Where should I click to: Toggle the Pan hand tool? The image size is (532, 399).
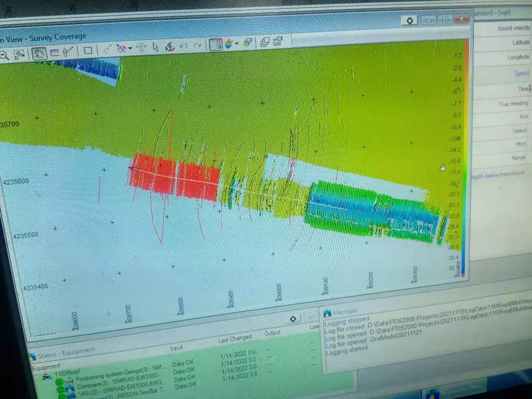(x=38, y=53)
